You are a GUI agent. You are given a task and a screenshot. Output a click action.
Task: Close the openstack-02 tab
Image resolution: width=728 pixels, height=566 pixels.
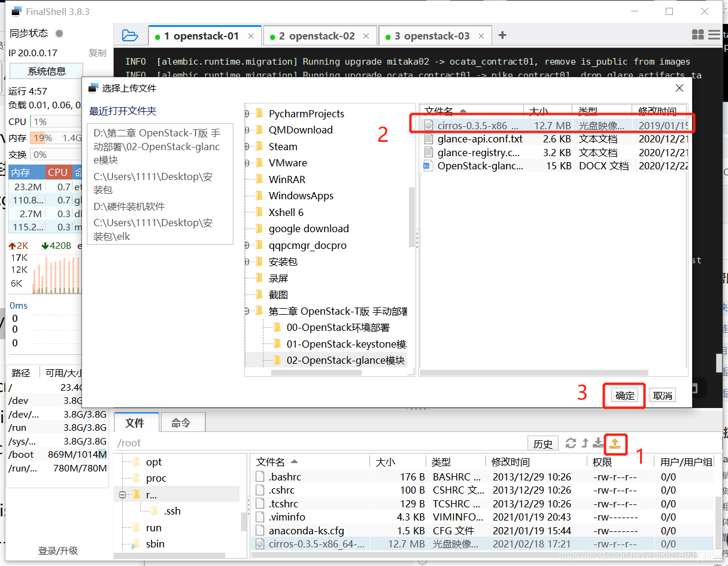pyautogui.click(x=367, y=36)
